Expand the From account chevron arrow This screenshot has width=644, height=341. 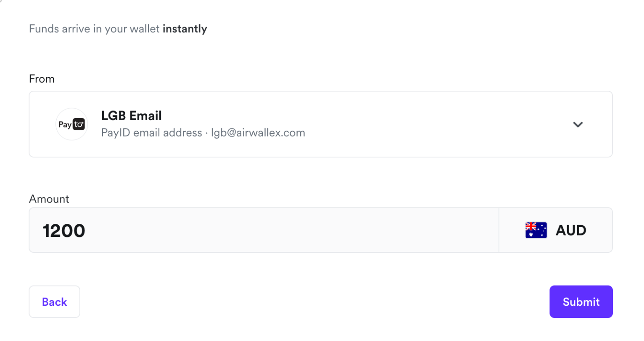point(578,124)
